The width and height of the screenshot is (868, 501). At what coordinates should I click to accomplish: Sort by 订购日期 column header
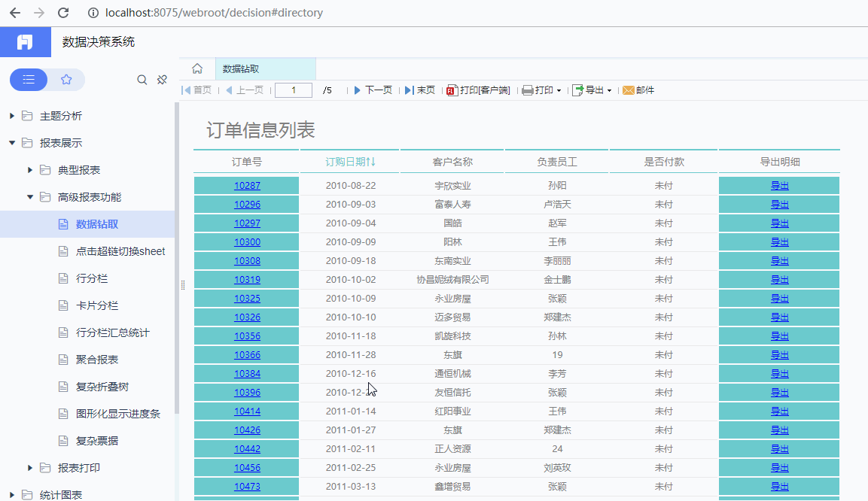point(350,162)
